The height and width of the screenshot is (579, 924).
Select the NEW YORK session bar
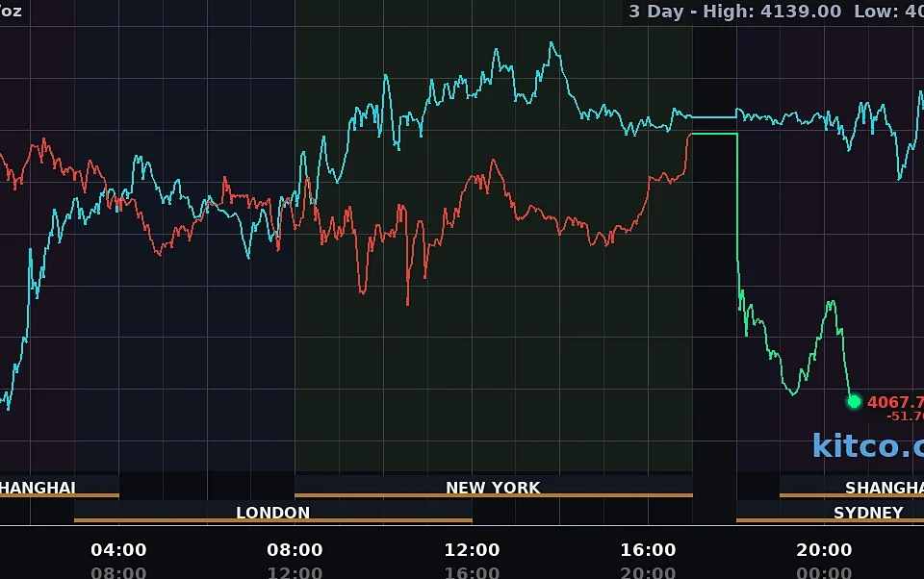point(493,488)
